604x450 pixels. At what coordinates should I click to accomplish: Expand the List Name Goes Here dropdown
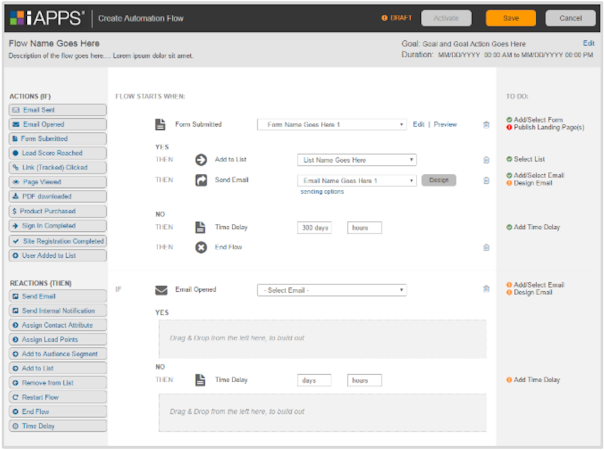pyautogui.click(x=357, y=160)
